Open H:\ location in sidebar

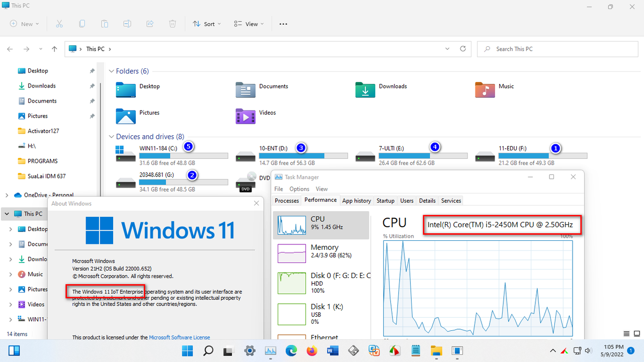[x=32, y=146]
